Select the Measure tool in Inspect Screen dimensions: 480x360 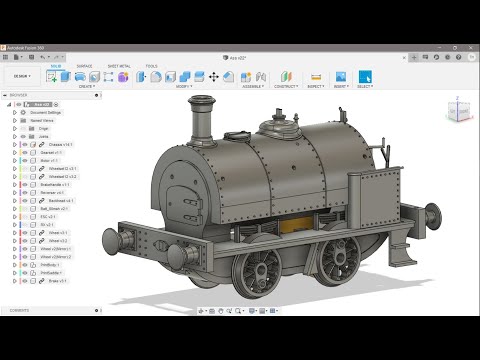coord(316,77)
